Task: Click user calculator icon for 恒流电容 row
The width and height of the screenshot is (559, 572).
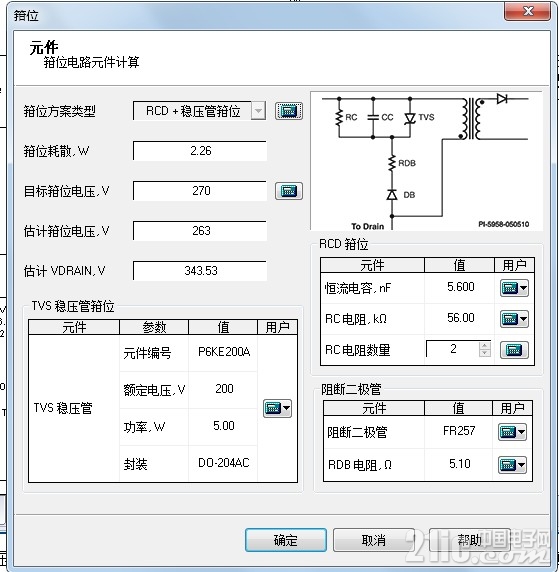Action: (510, 288)
